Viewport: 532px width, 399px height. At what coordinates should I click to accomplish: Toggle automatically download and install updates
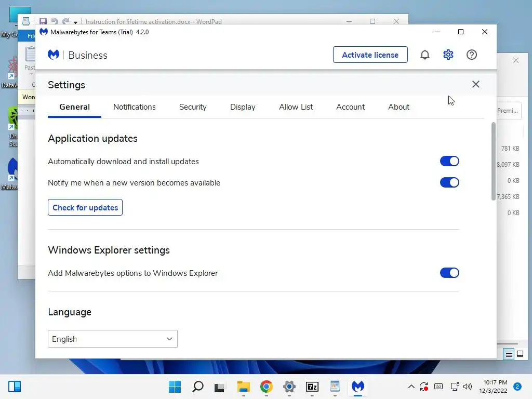(x=449, y=161)
